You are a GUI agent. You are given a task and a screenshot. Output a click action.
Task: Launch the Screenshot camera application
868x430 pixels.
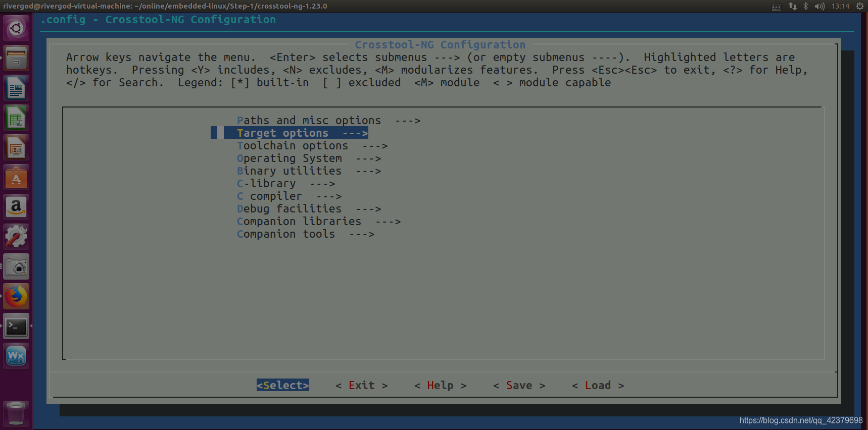coord(16,266)
